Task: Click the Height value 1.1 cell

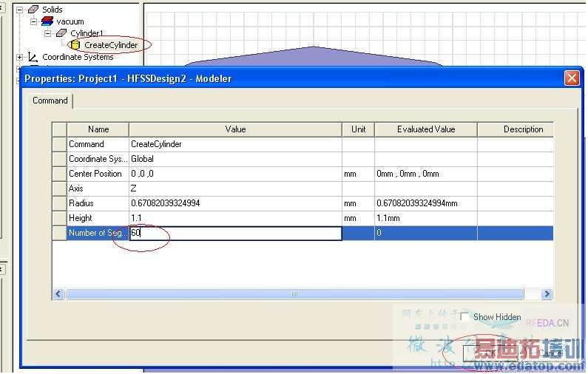Action: click(235, 218)
